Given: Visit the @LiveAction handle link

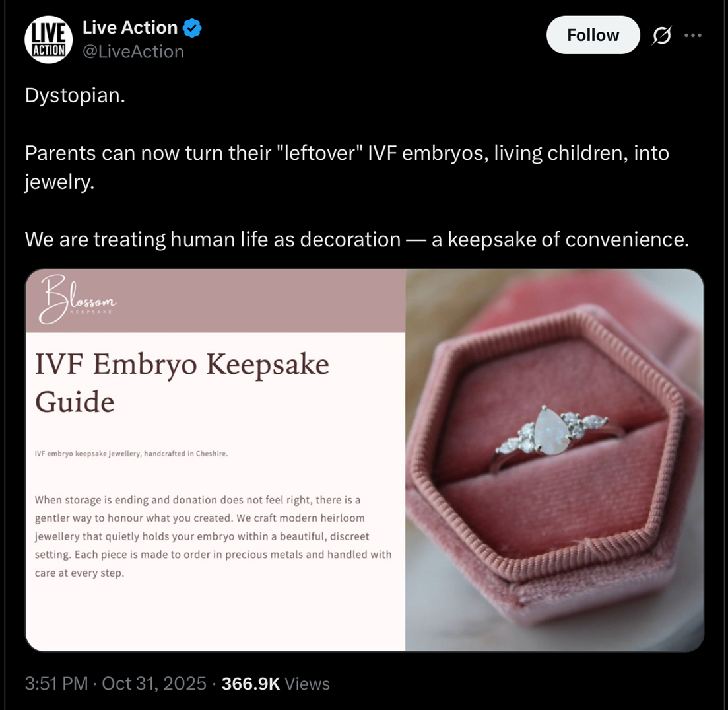Looking at the screenshot, I should tap(133, 52).
